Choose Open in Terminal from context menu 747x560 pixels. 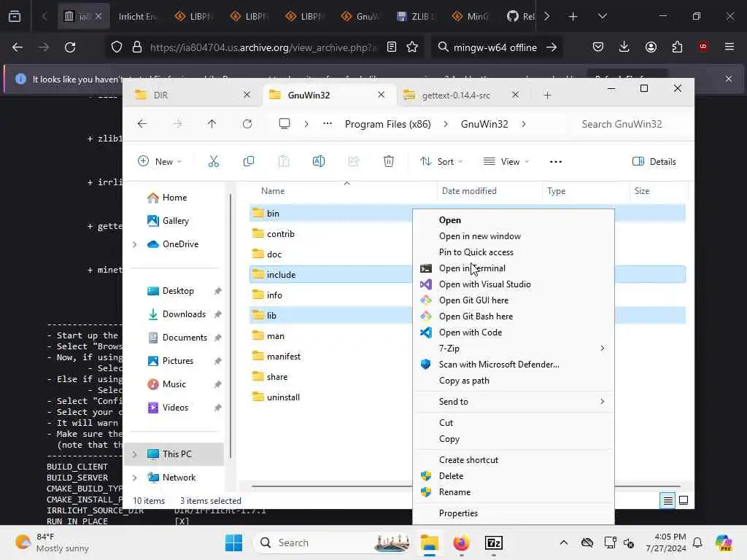(x=513, y=268)
